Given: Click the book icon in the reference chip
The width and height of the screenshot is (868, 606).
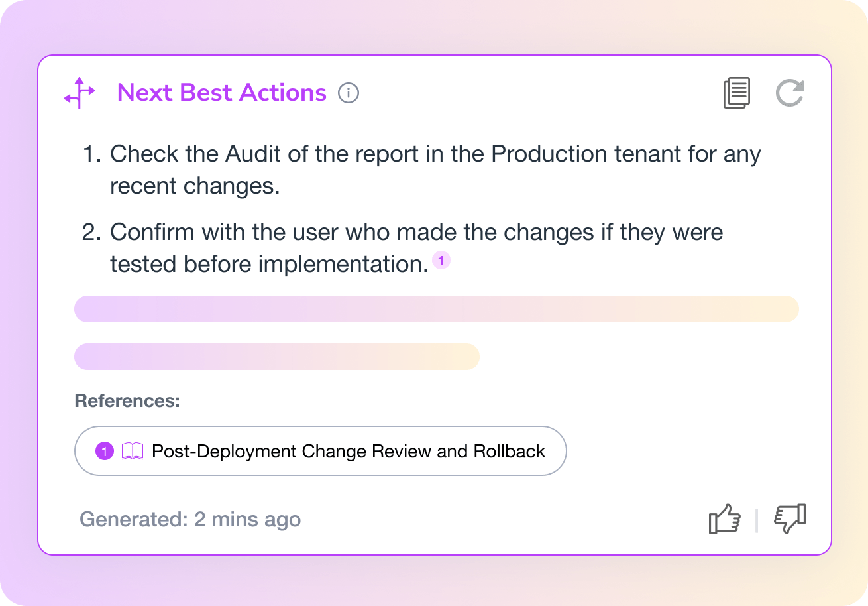Looking at the screenshot, I should [x=133, y=452].
